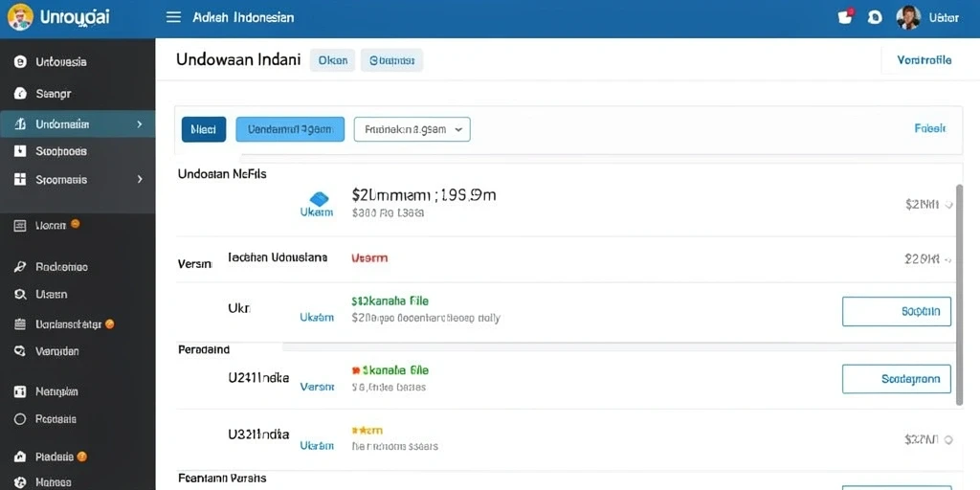
Task: Select the Untoesia sidebar icon
Action: [20, 62]
